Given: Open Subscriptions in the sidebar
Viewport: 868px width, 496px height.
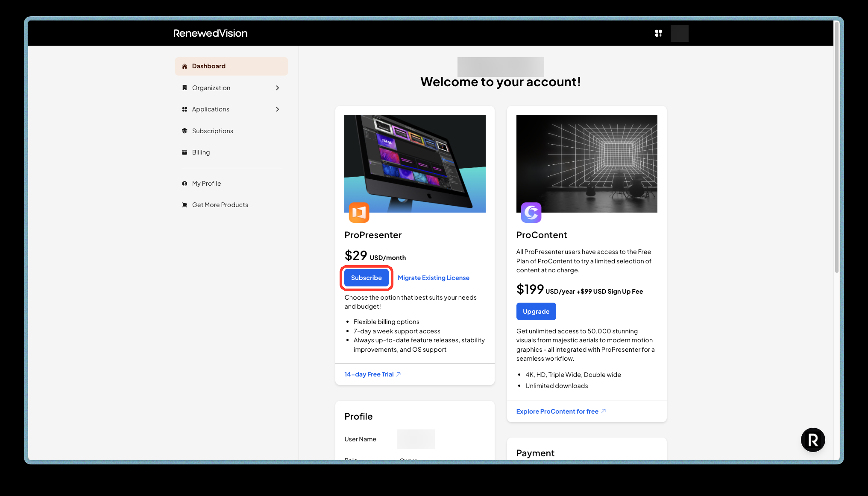Looking at the screenshot, I should click(231, 131).
